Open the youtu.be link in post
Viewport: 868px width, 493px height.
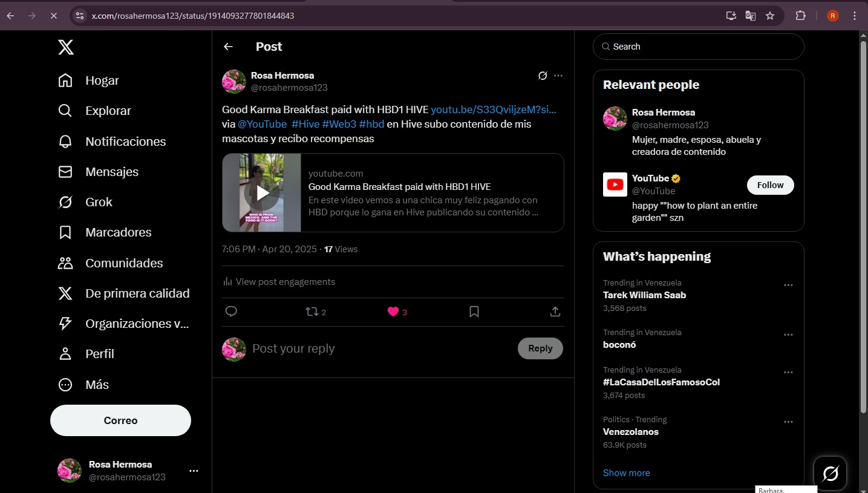493,109
